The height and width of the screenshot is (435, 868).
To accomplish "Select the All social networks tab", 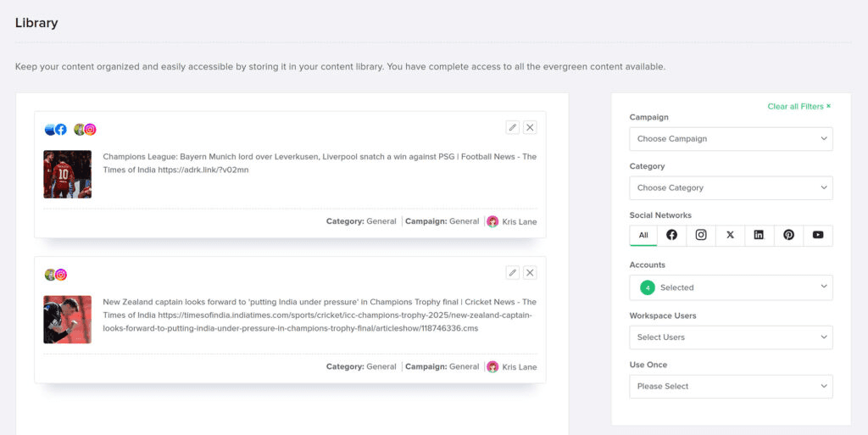I will click(643, 235).
